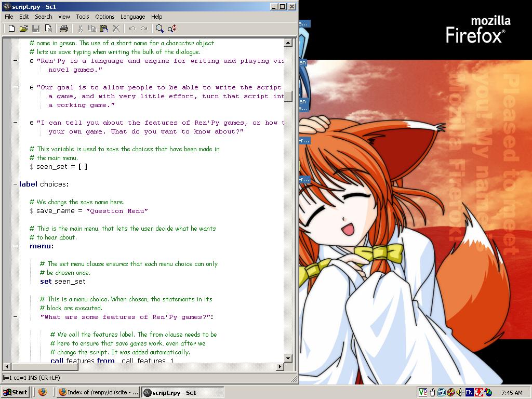The height and width of the screenshot is (399, 532).
Task: Open the Edit menu
Action: (24, 17)
